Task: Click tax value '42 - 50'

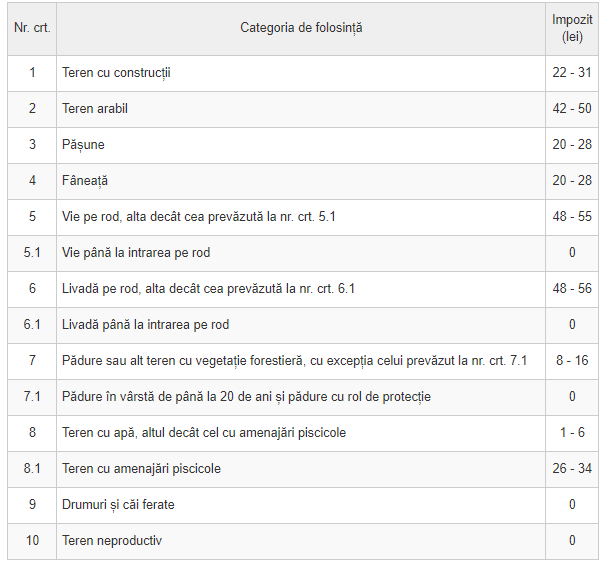Action: (572, 109)
